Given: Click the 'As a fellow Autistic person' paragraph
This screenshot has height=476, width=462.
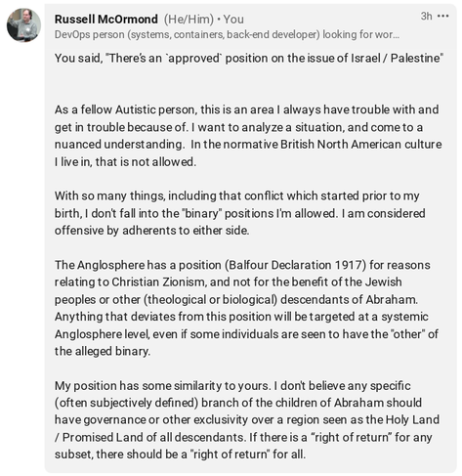Looking at the screenshot, I should (x=248, y=136).
